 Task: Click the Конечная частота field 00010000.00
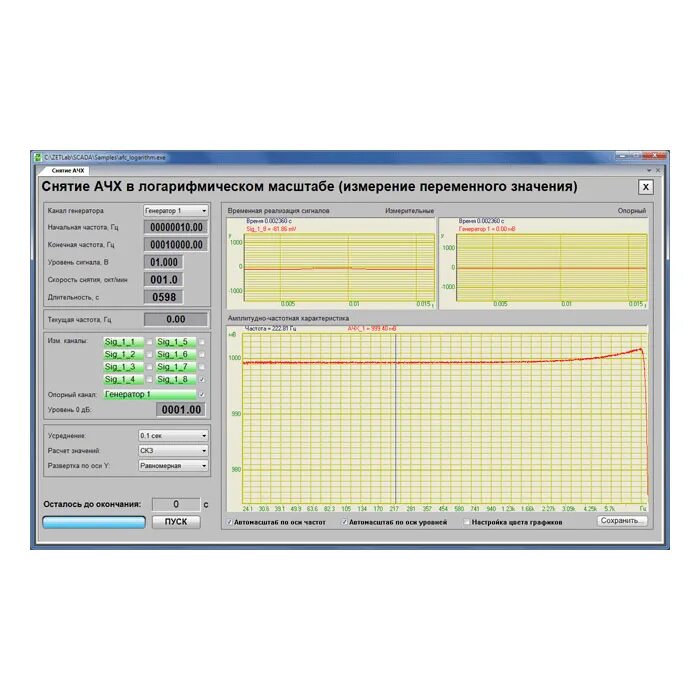coord(176,245)
